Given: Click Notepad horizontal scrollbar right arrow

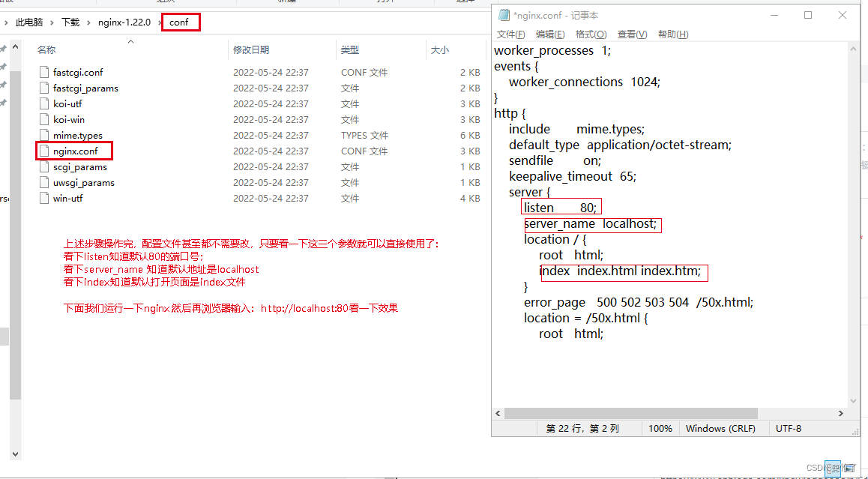Looking at the screenshot, I should [840, 414].
